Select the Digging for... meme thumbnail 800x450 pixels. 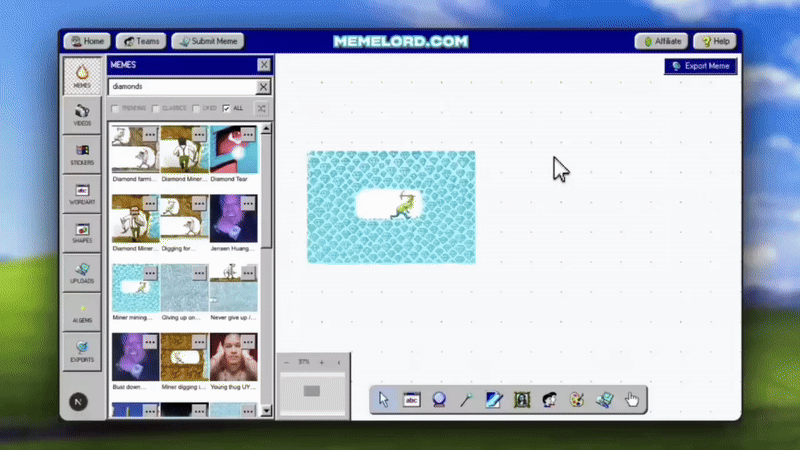coord(185,219)
